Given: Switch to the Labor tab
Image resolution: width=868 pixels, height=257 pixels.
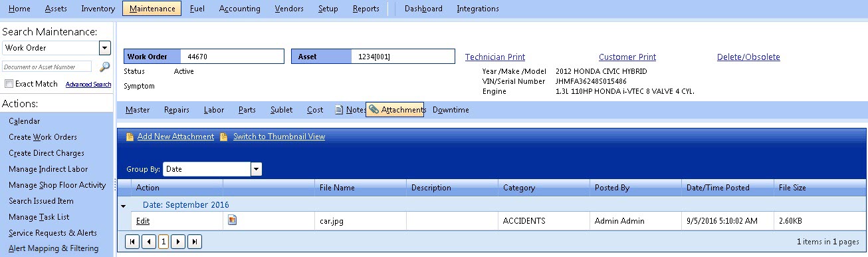Looking at the screenshot, I should pos(214,110).
